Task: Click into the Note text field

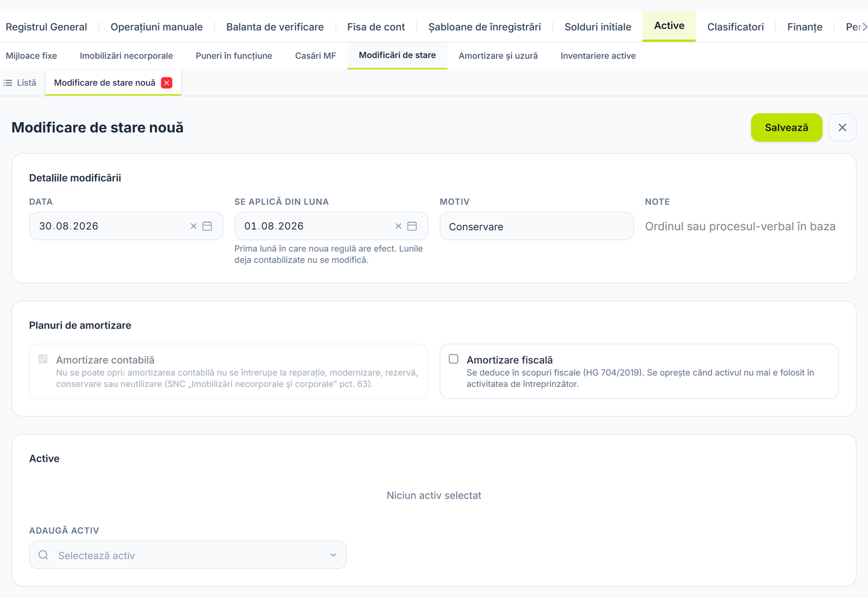Action: 742,226
